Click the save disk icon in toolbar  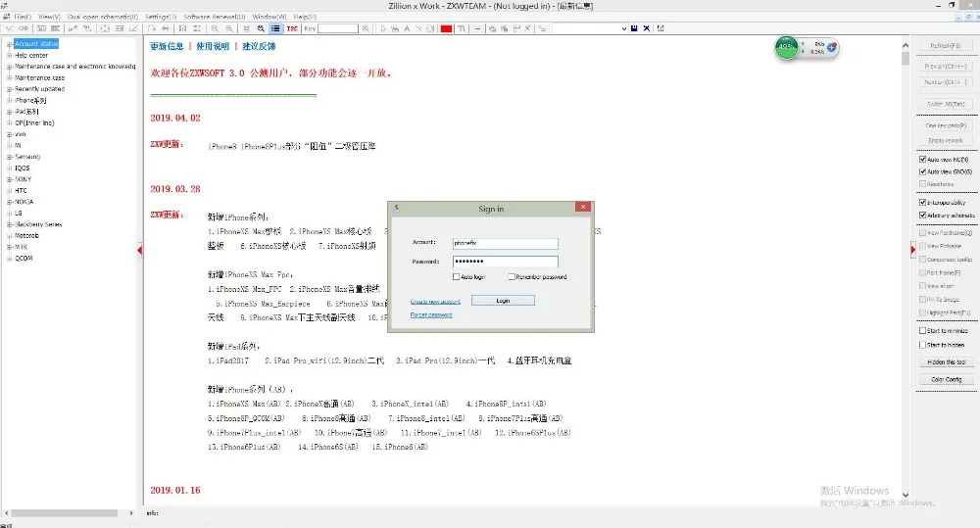pyautogui.click(x=634, y=28)
